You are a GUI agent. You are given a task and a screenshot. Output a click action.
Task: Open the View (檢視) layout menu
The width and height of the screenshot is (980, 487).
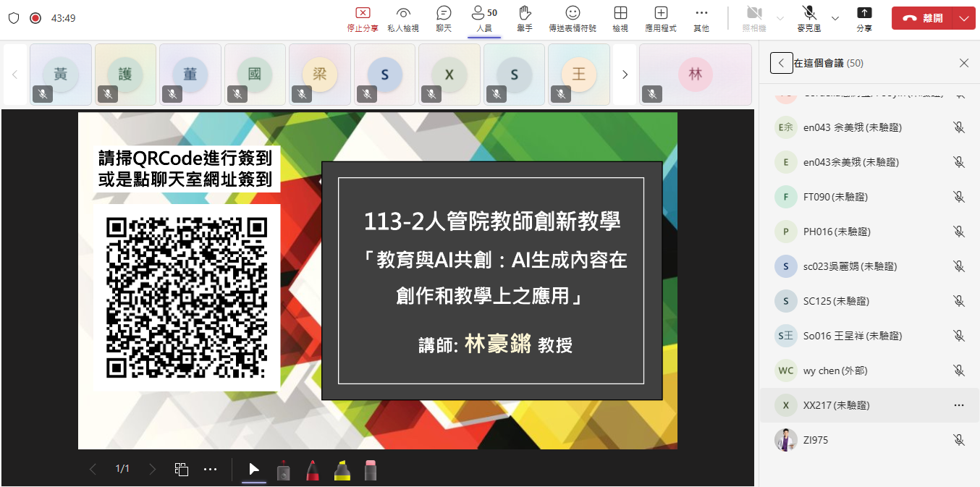coord(620,20)
